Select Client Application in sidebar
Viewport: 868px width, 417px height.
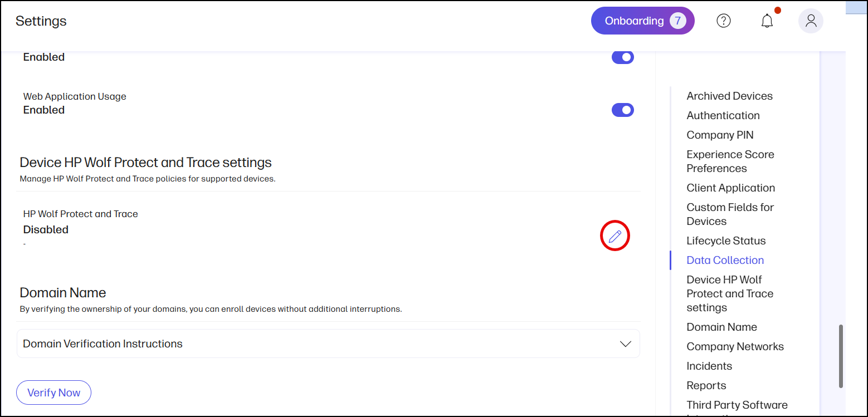(x=730, y=188)
